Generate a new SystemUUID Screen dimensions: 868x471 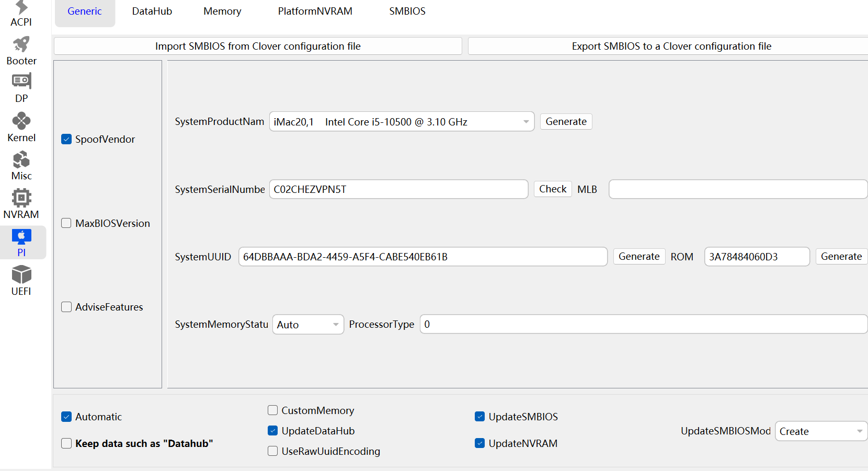click(x=639, y=257)
